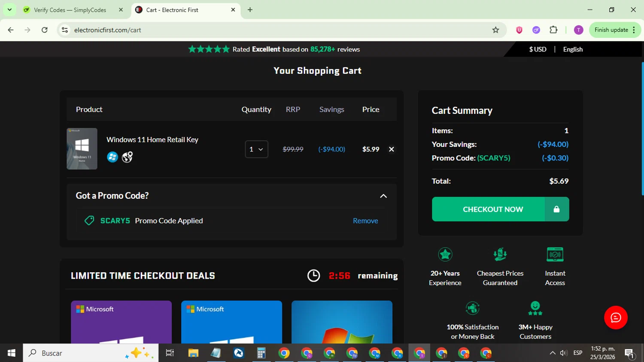The height and width of the screenshot is (362, 644).
Task: Click the promo tag icon beside SCARY5
Action: [89, 221]
